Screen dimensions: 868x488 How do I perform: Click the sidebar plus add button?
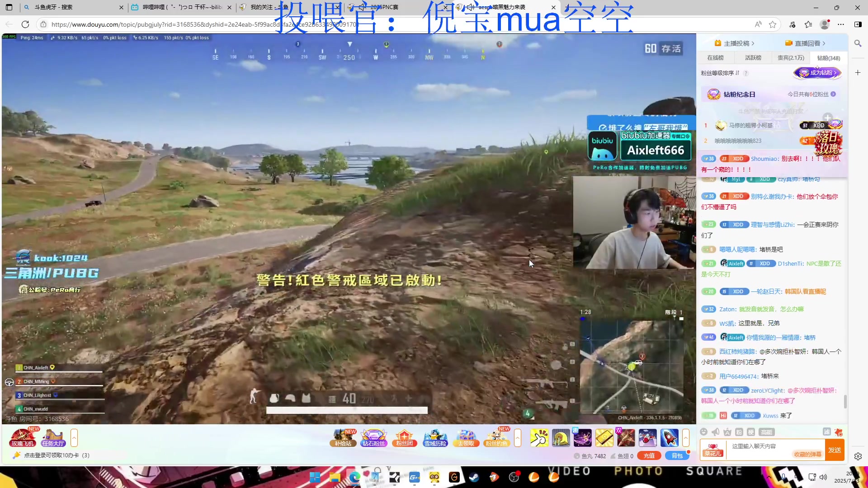coord(858,73)
